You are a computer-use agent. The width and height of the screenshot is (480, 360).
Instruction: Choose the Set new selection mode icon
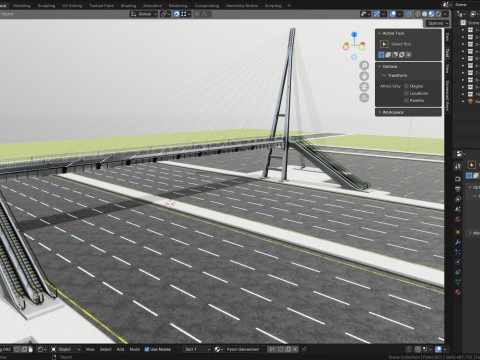[x=382, y=55]
